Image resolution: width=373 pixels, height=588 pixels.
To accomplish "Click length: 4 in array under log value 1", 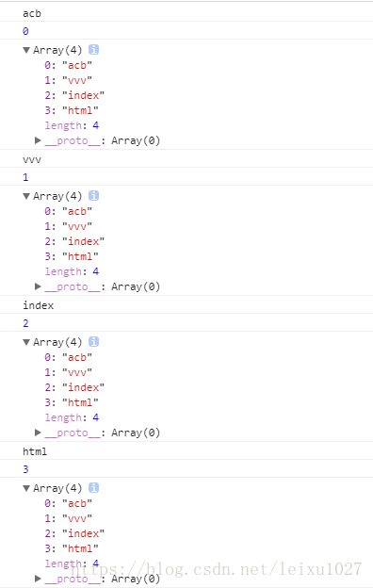I will (72, 271).
